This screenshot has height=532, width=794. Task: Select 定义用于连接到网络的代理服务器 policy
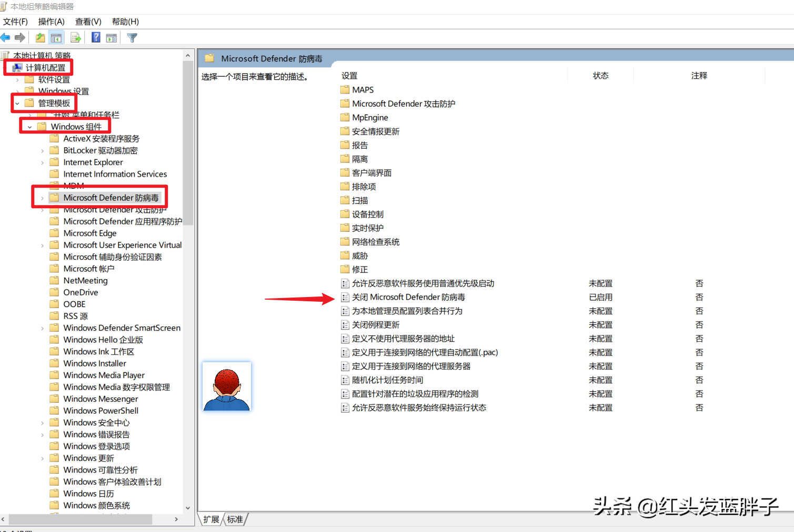[x=411, y=366]
